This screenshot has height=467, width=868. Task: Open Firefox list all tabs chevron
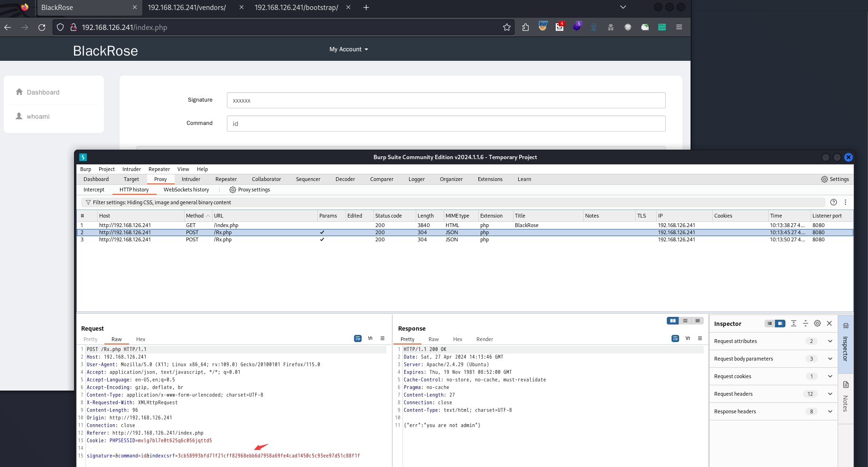point(623,7)
